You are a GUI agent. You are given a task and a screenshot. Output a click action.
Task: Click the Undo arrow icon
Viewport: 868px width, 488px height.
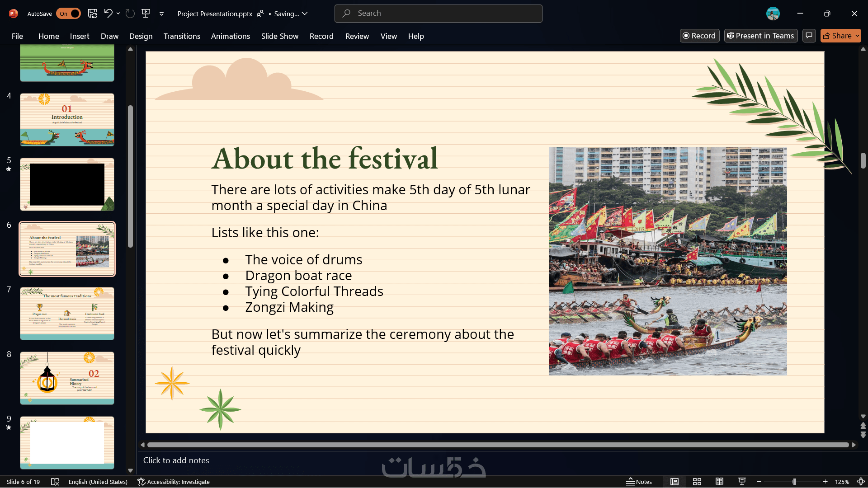coord(108,14)
